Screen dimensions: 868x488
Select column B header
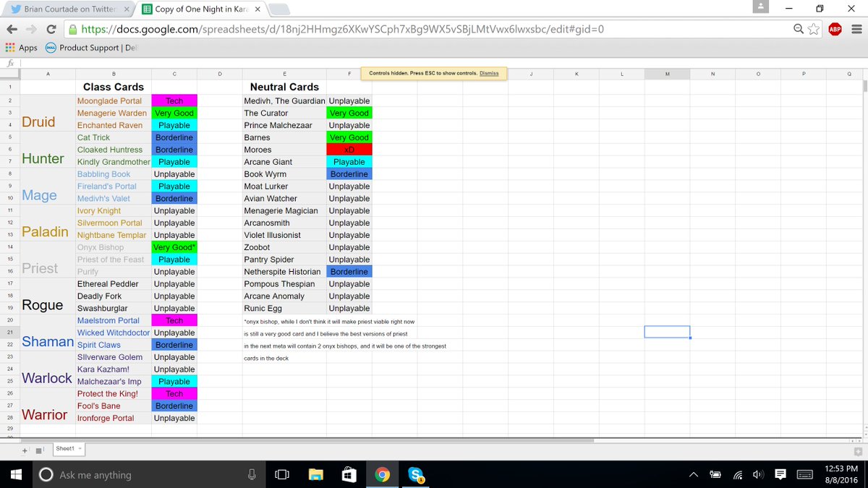coord(114,74)
